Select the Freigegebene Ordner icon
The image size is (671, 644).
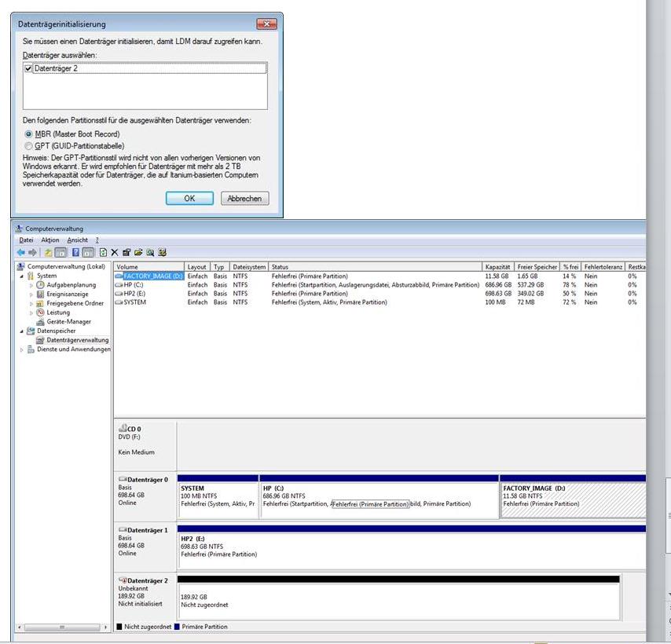(40, 303)
